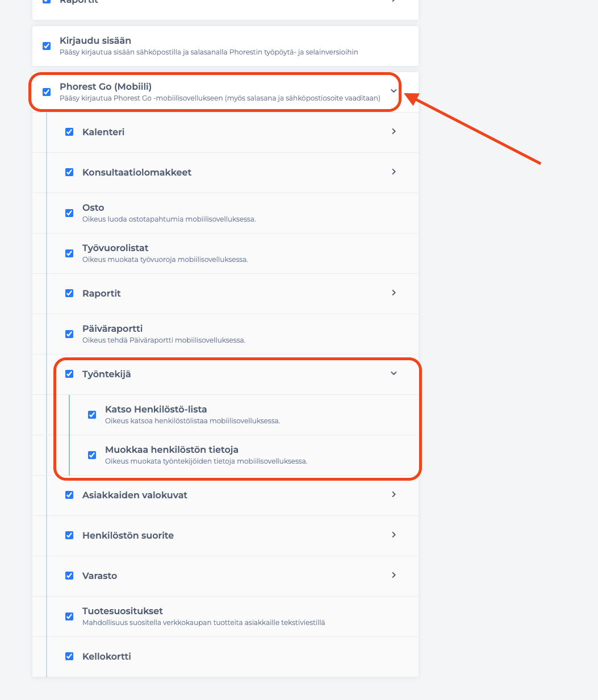598x700 pixels.
Task: Collapse the Phorest Go (Mobiili) section chevron
Action: pos(394,91)
